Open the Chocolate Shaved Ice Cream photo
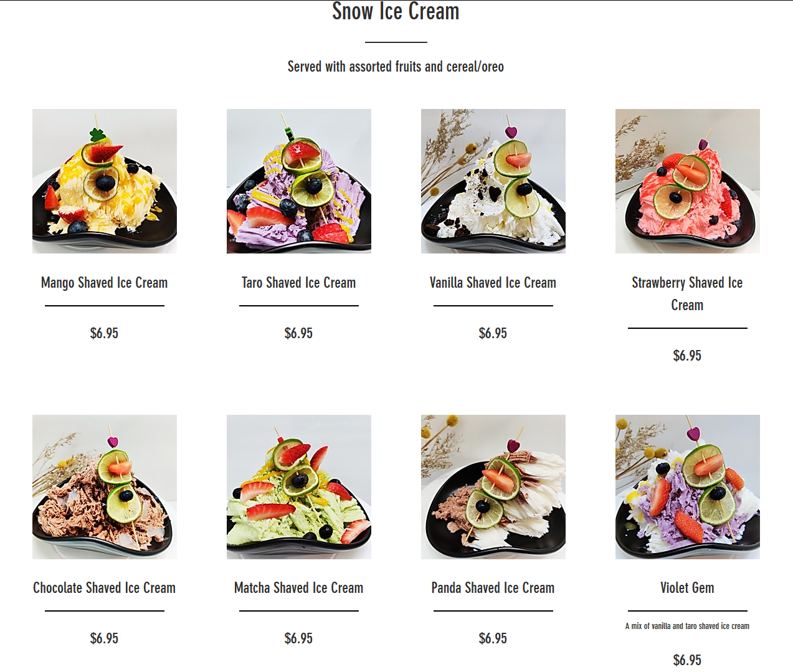This screenshot has width=793, height=672. (105, 487)
